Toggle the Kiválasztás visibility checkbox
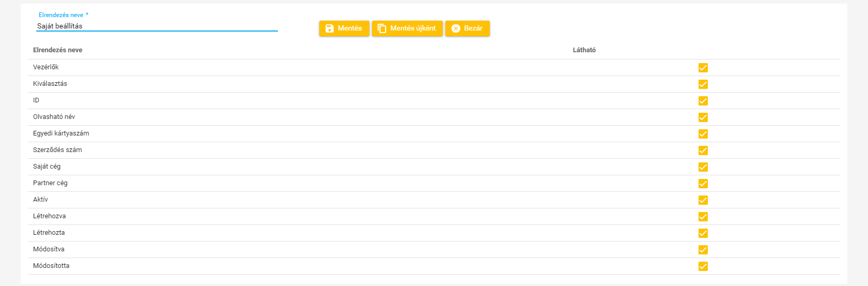 pos(703,84)
